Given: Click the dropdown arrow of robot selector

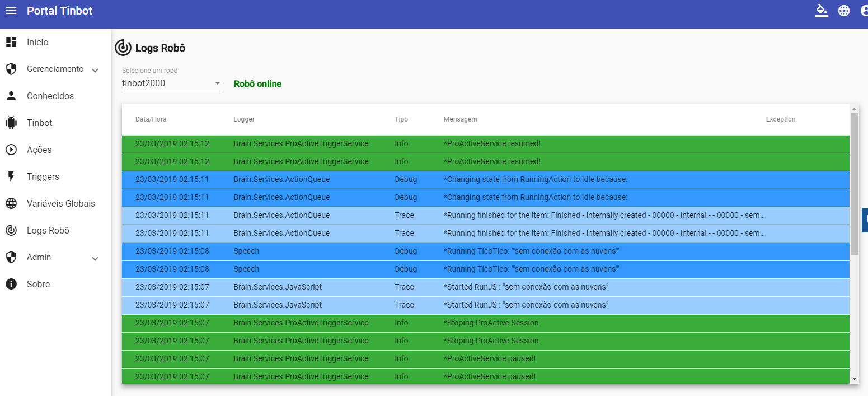Looking at the screenshot, I should pos(218,83).
